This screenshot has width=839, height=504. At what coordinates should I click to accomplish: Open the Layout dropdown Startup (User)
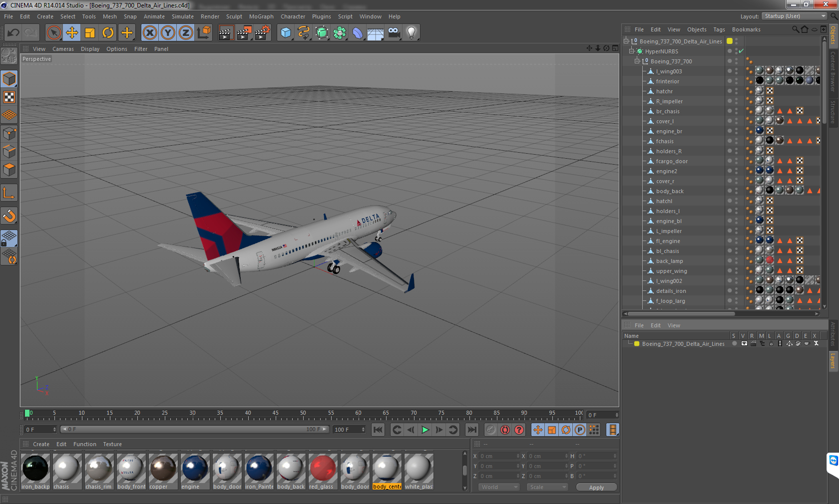click(795, 16)
